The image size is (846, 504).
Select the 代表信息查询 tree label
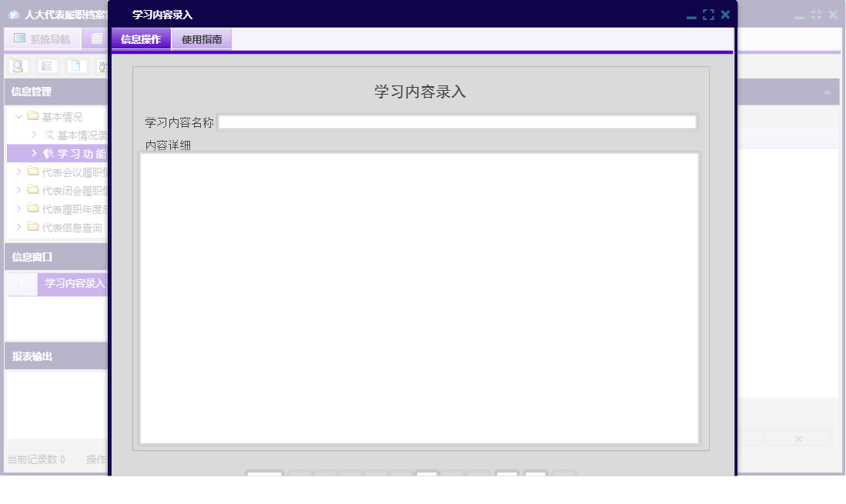(x=72, y=228)
